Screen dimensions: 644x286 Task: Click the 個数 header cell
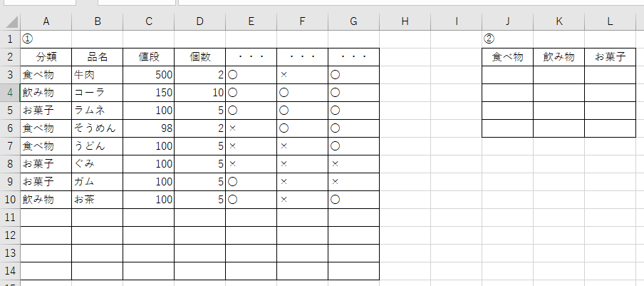tap(199, 56)
